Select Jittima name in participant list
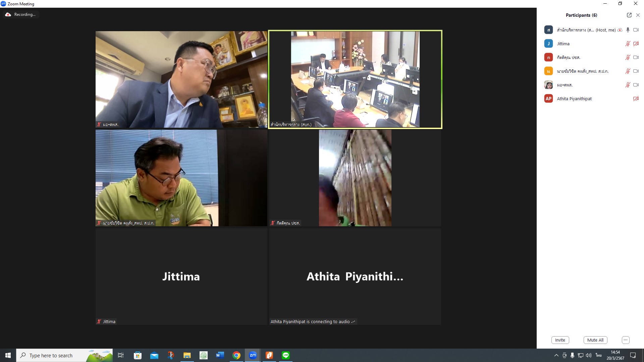644x362 pixels. [x=563, y=44]
